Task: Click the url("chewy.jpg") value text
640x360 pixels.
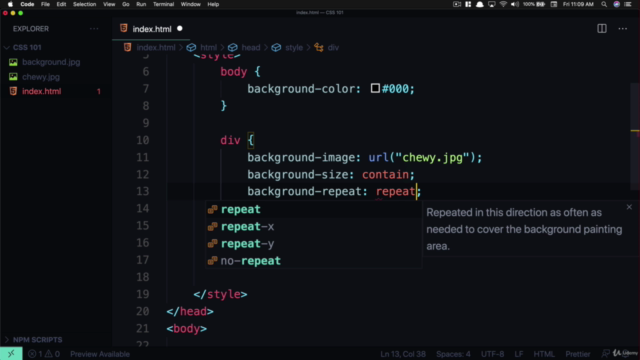Action: point(422,158)
